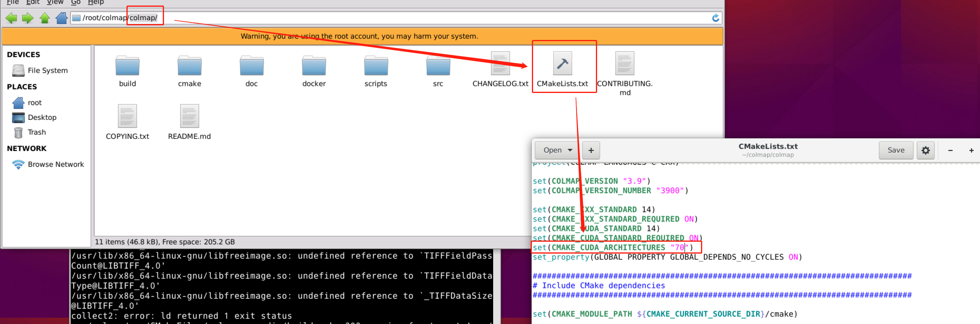Image resolution: width=980 pixels, height=324 pixels.
Task: Open the cmake folder
Action: (190, 71)
